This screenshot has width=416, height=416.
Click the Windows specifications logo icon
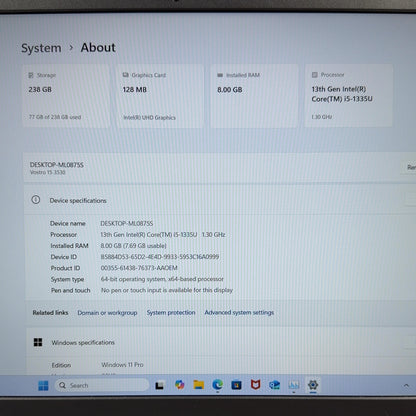coord(38,342)
